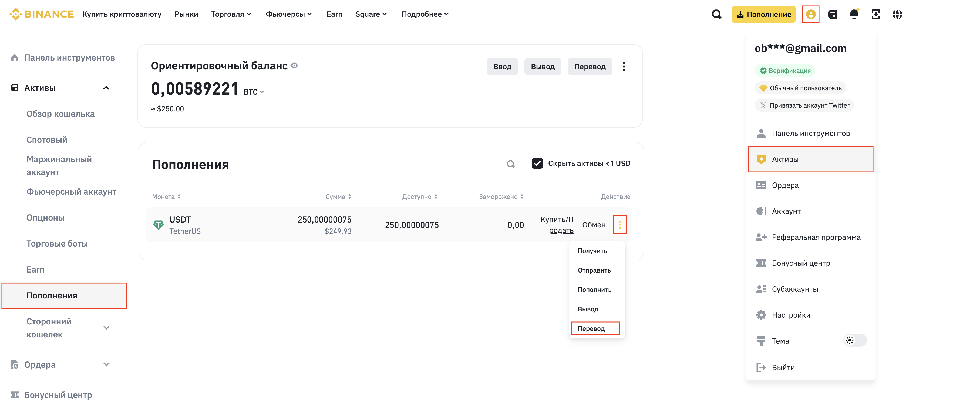Sort table by Монета column

click(x=166, y=197)
